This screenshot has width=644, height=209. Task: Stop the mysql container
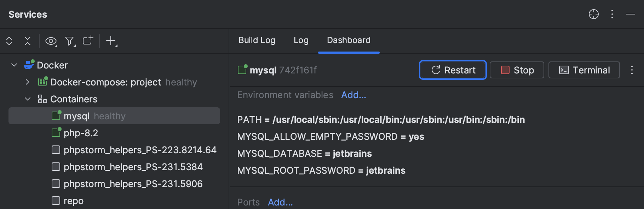[517, 70]
